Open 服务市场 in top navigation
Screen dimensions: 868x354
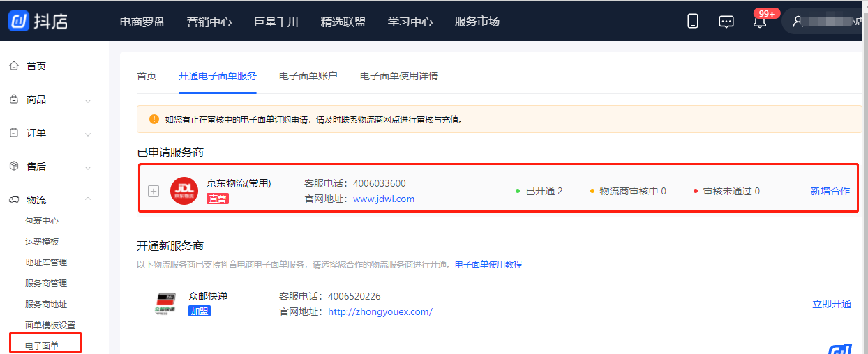(477, 22)
